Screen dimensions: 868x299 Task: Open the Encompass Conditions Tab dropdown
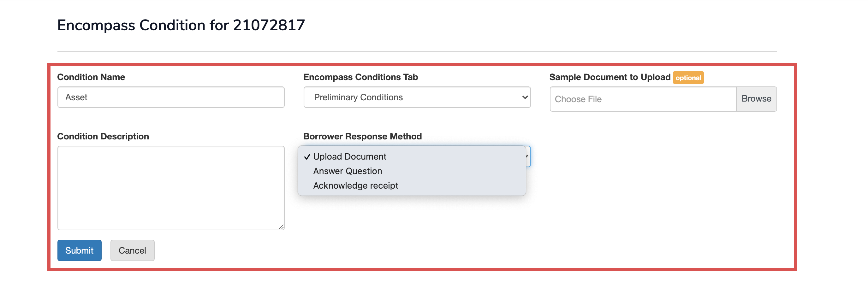(416, 97)
